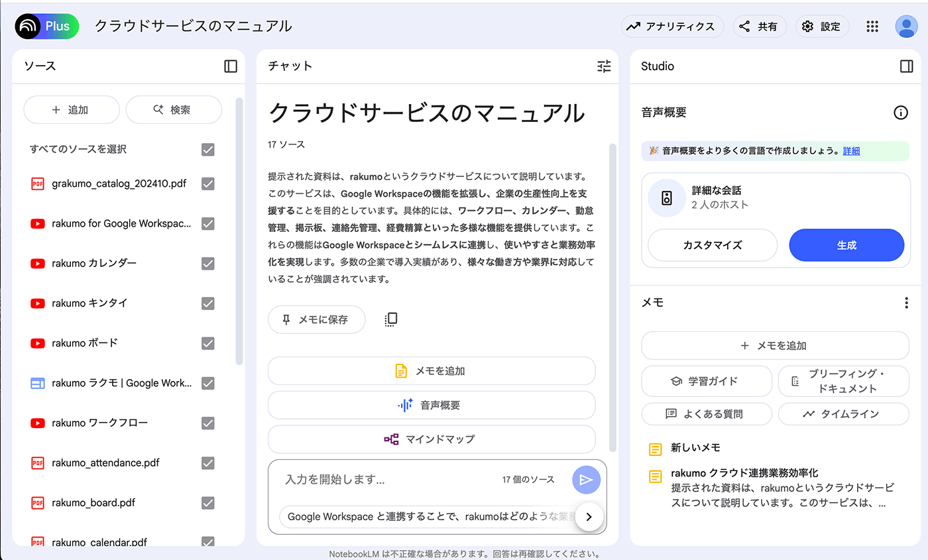928x560 pixels.
Task: Click 追加 to add a source
Action: 72,110
